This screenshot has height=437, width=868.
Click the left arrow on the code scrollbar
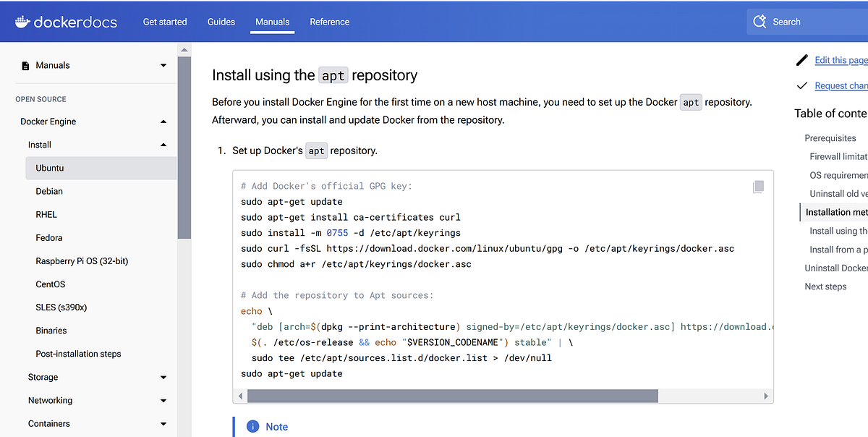[240, 396]
